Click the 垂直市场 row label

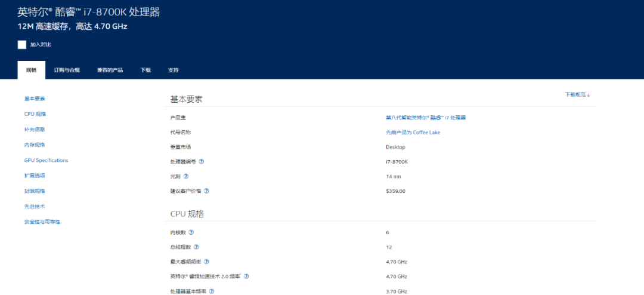pyautogui.click(x=181, y=147)
